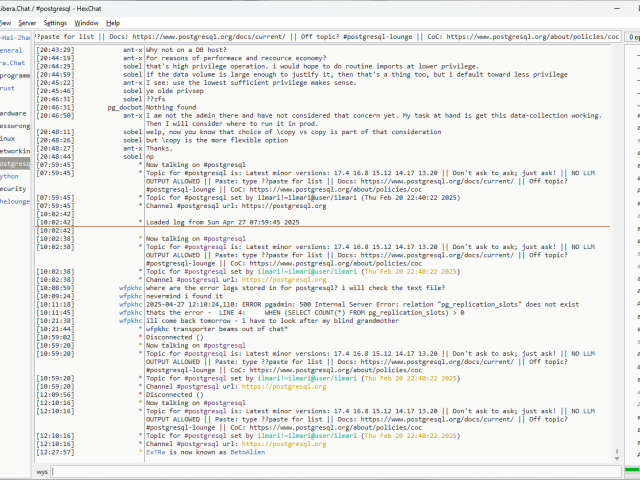
Task: Click the green lag meter bar
Action: coord(632,470)
